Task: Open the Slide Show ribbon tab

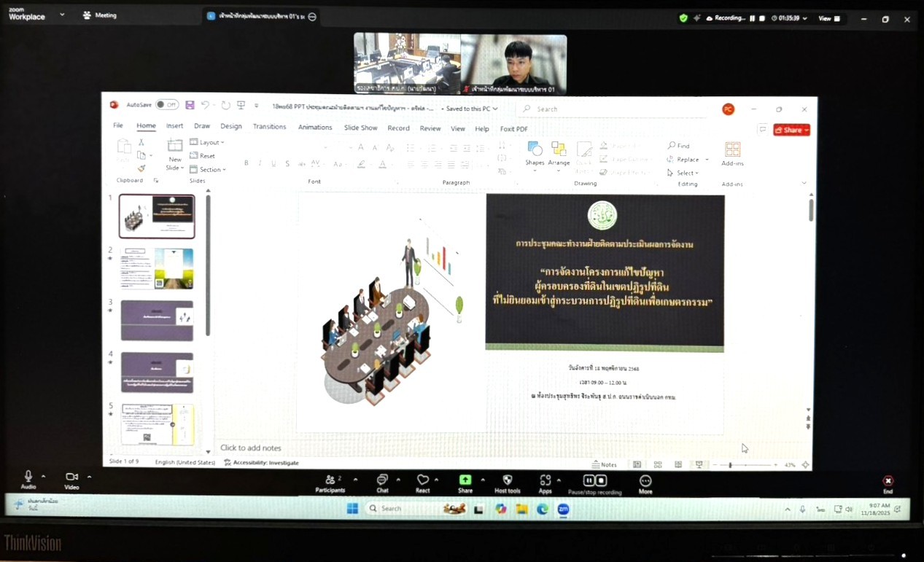Action: click(x=360, y=128)
